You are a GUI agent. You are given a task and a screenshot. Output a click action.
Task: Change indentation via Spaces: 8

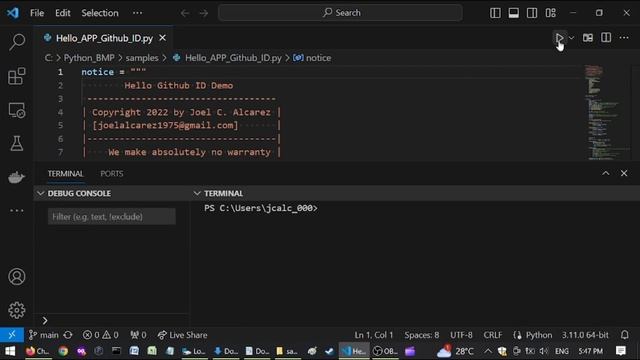click(422, 335)
